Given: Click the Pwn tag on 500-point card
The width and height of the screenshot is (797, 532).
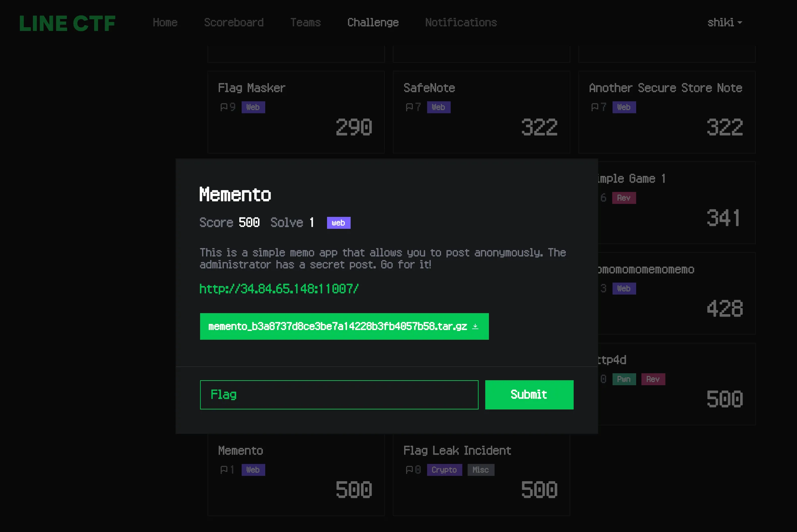Looking at the screenshot, I should tap(624, 379).
